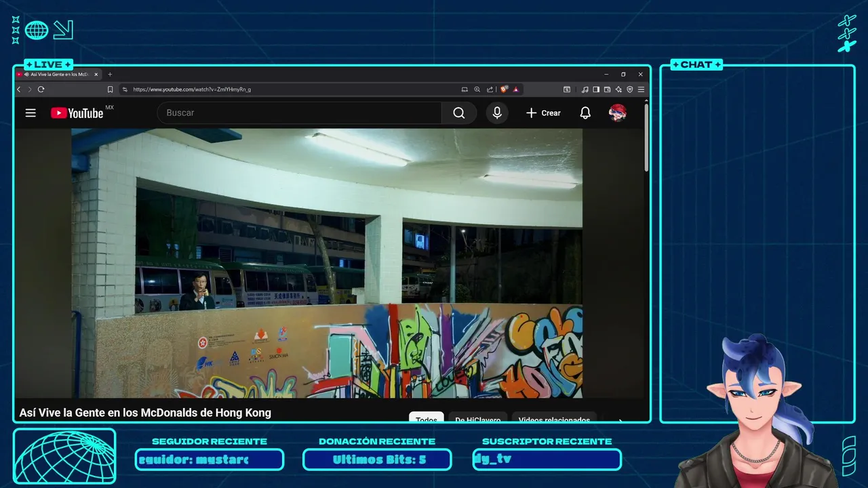Open the browser main hamburger menu
The image size is (868, 488).
point(641,89)
